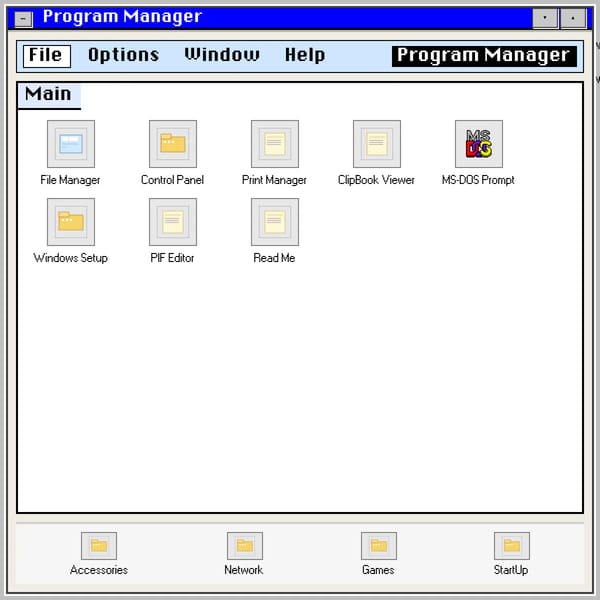Click the Windows Setup text label
Screen dimensions: 600x600
click(x=70, y=258)
